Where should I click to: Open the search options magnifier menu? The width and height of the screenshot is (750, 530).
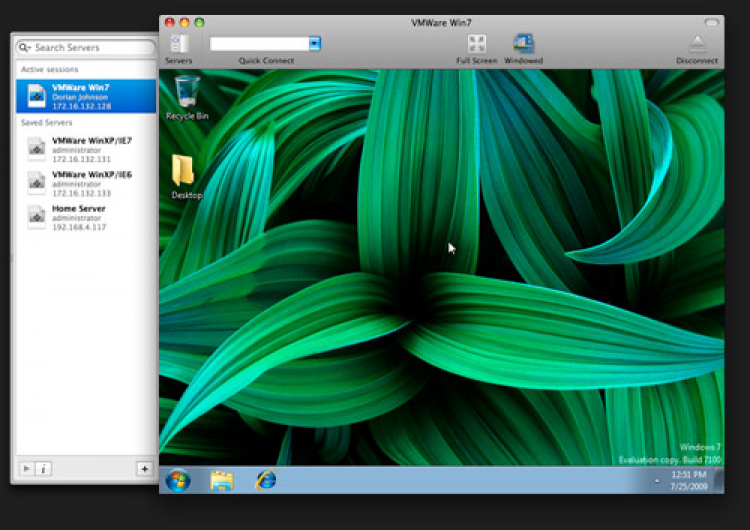click(25, 47)
